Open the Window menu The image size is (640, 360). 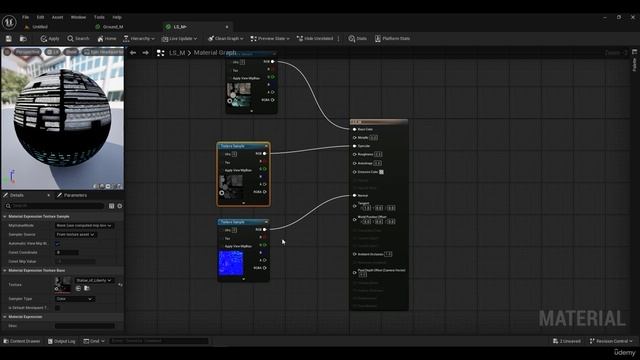[78, 17]
